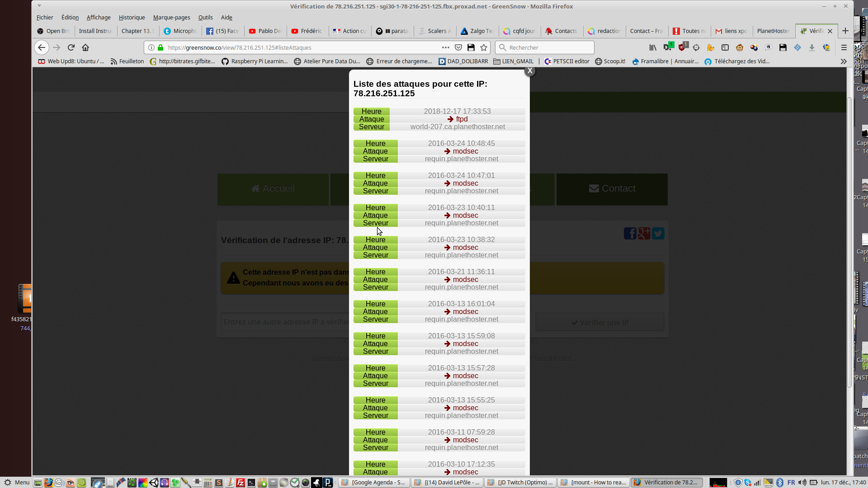Go to Firefox home page

pyautogui.click(x=85, y=47)
